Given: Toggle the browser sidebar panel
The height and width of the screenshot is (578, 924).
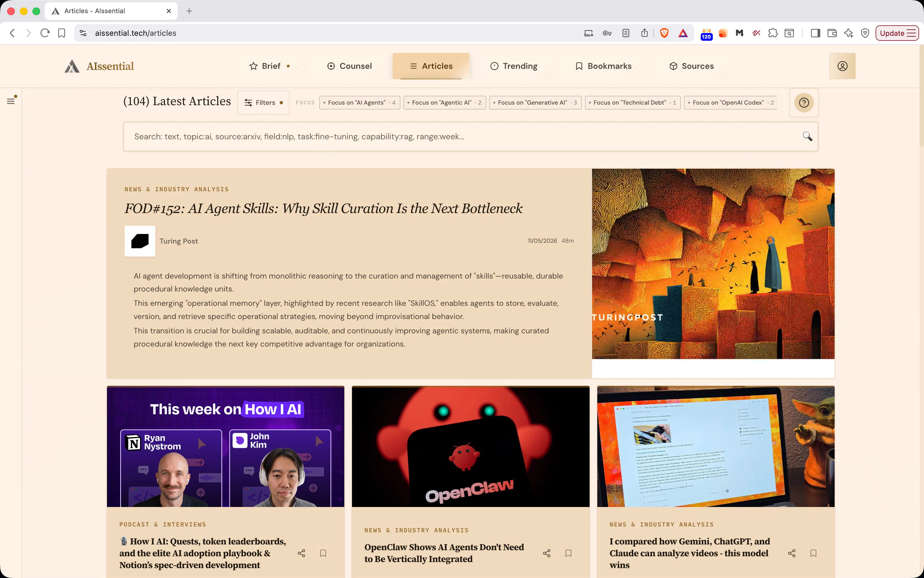Looking at the screenshot, I should click(x=815, y=33).
